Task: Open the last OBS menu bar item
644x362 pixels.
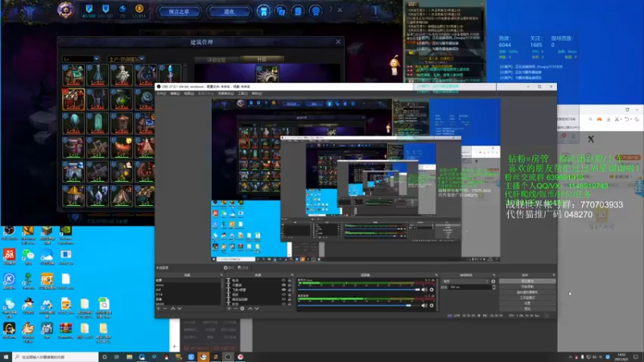Action: (257, 93)
